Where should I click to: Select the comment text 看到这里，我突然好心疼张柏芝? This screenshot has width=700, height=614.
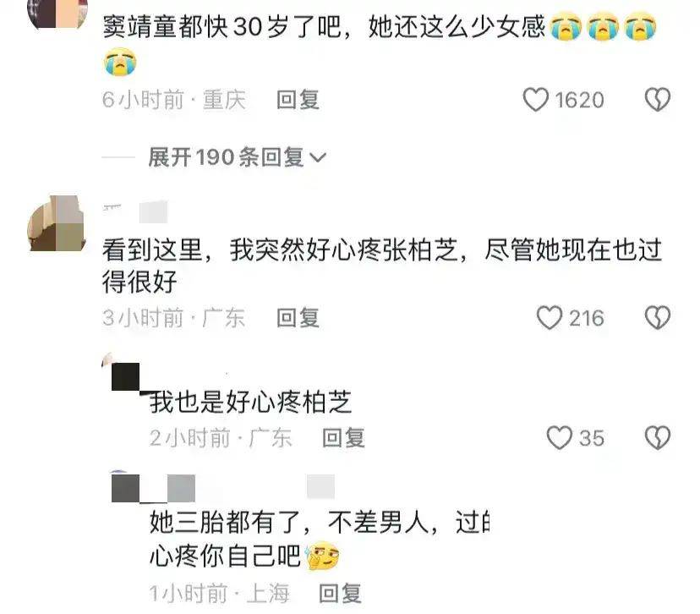(x=280, y=249)
